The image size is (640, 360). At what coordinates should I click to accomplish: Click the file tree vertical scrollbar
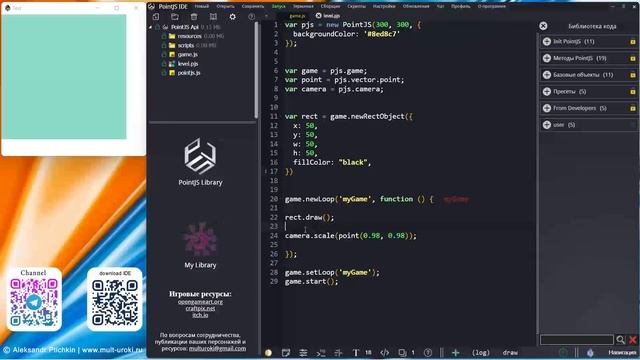tap(256, 70)
